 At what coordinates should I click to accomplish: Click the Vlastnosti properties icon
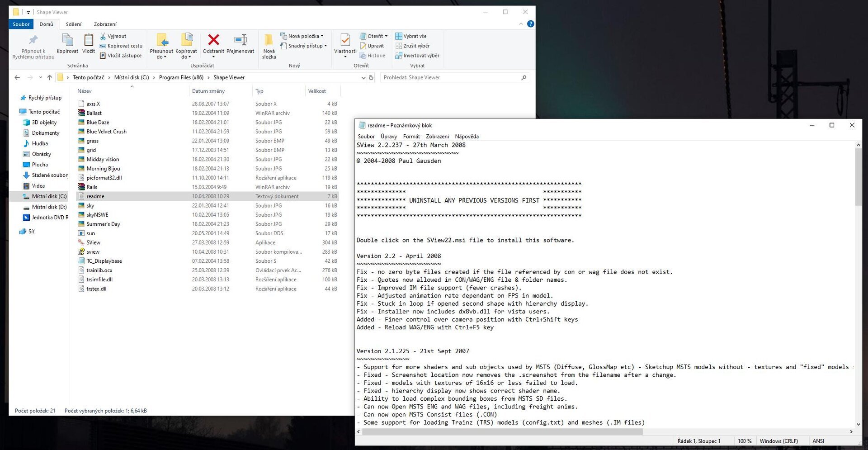(345, 40)
